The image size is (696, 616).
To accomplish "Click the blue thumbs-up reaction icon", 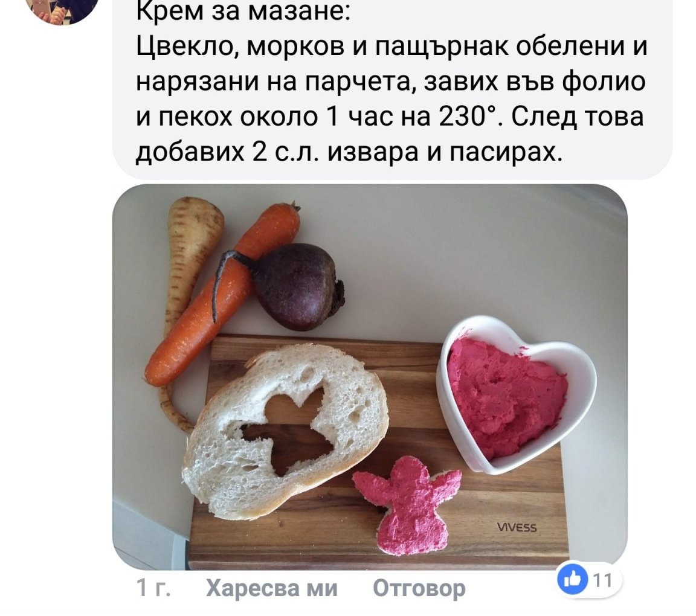I will 572,579.
